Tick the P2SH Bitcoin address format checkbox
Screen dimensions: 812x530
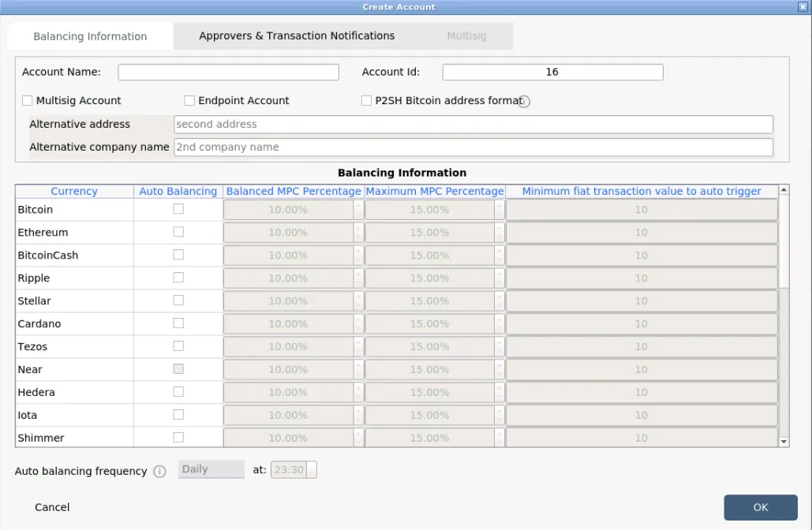point(367,100)
